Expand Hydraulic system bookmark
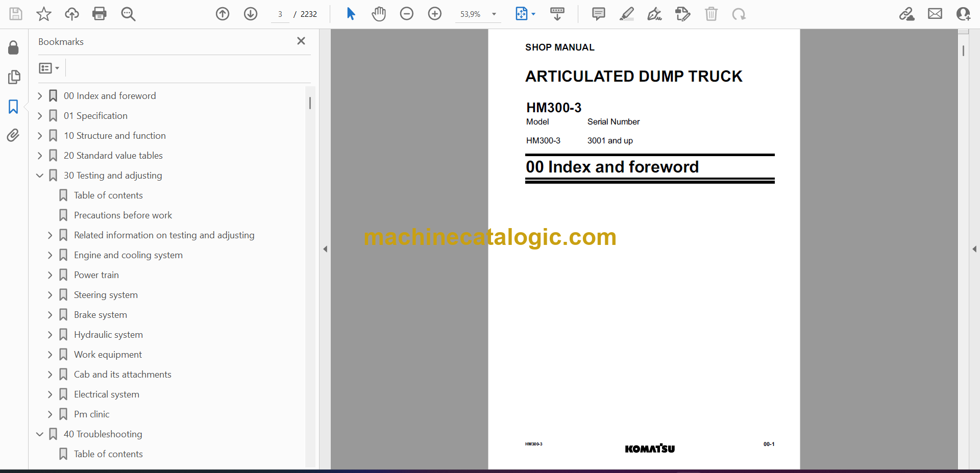 [x=50, y=335]
